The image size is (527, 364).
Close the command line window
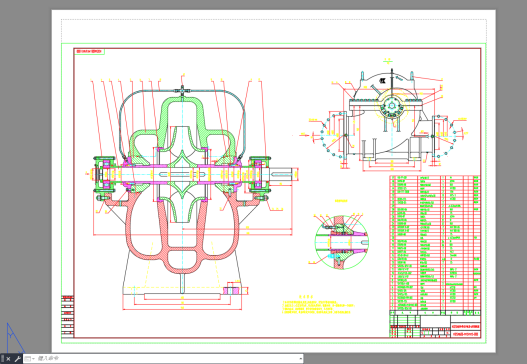coord(8,359)
